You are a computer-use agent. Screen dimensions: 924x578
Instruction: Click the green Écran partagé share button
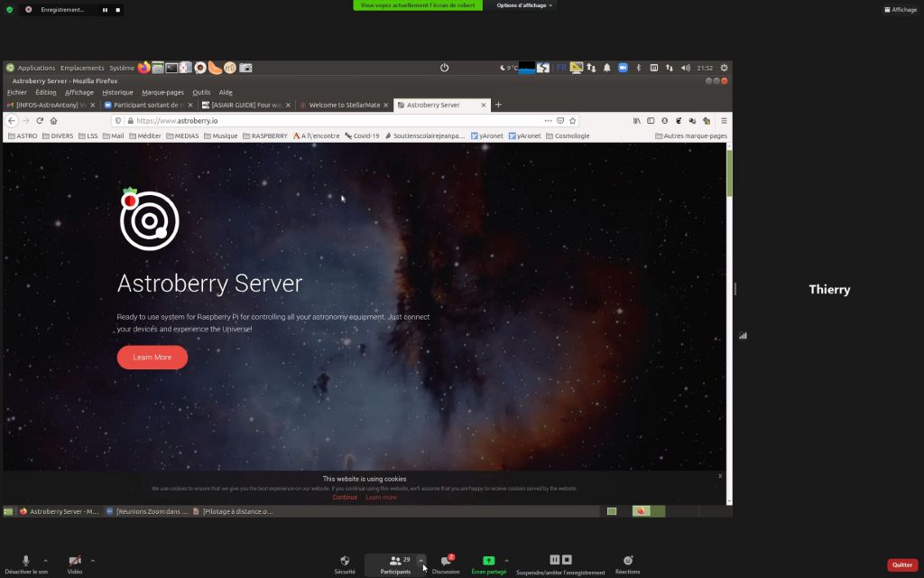pyautogui.click(x=488, y=564)
